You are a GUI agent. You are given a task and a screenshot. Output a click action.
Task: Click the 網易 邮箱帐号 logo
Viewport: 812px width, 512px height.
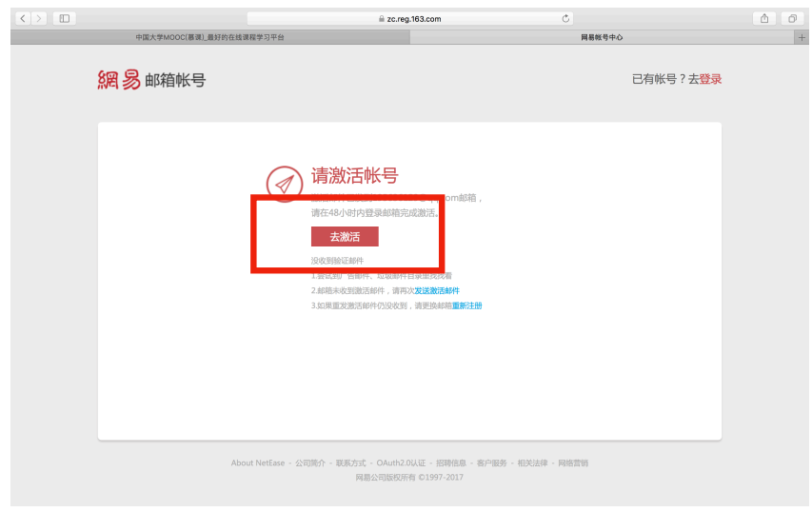pyautogui.click(x=151, y=80)
